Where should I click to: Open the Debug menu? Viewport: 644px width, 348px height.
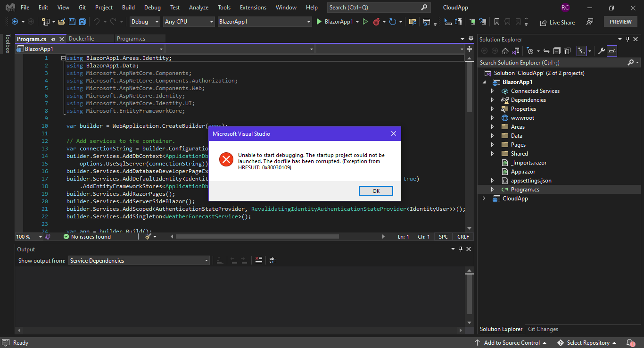coord(152,8)
